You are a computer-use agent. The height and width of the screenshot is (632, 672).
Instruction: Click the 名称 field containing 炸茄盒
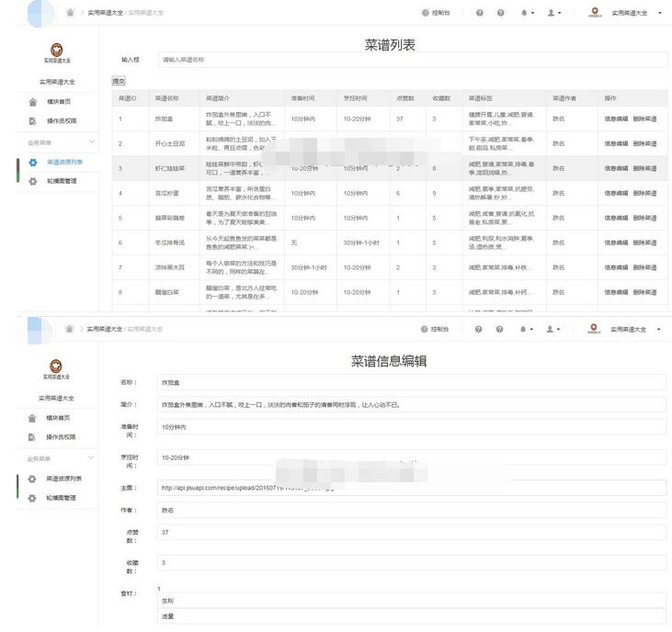coord(411,381)
